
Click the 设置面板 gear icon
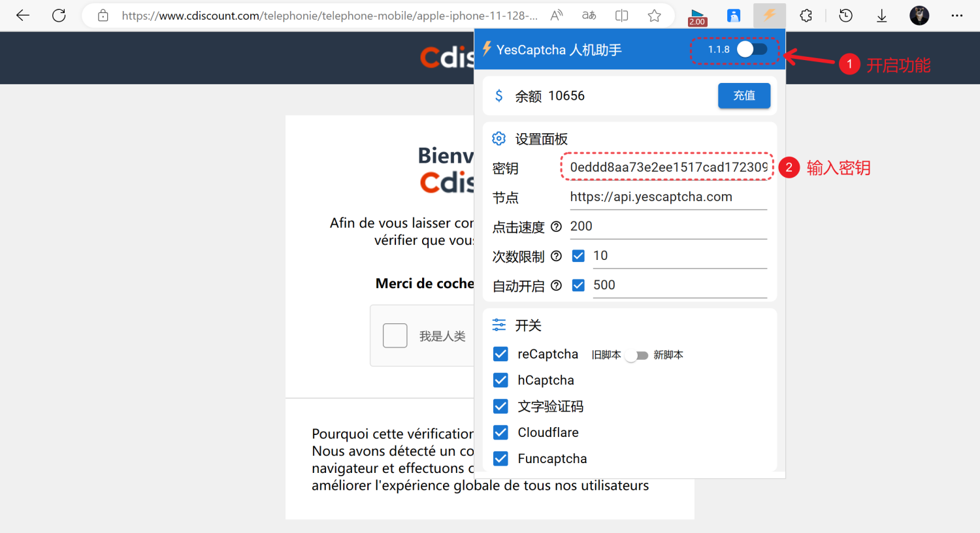pyautogui.click(x=499, y=138)
